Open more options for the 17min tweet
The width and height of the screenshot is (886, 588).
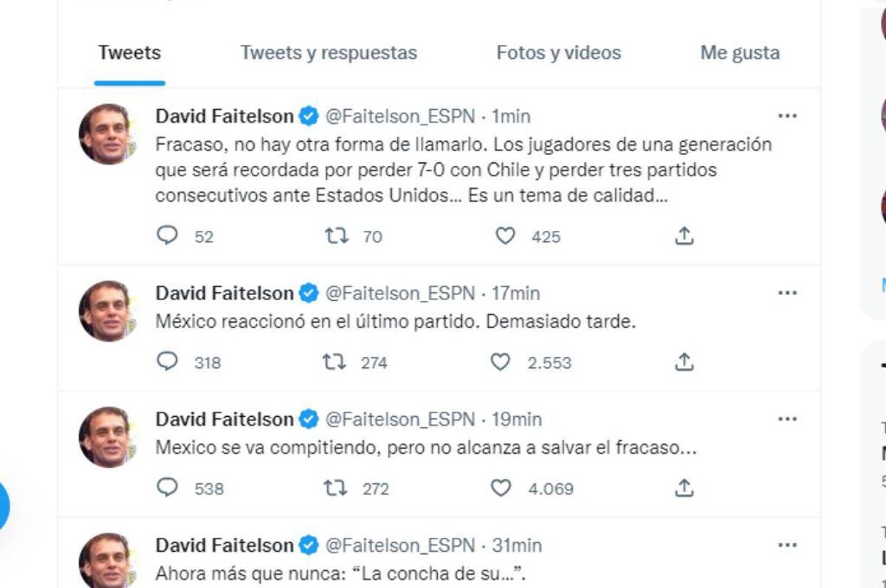coord(788,293)
